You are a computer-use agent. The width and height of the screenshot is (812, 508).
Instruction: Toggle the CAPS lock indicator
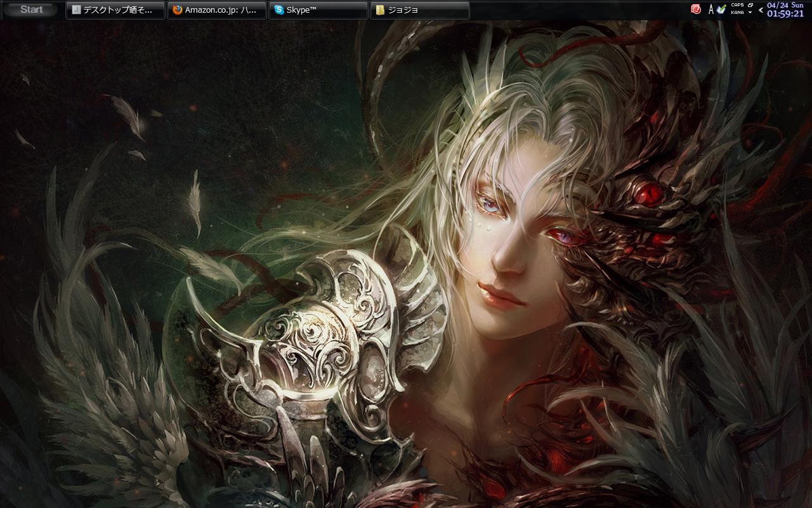pyautogui.click(x=738, y=5)
